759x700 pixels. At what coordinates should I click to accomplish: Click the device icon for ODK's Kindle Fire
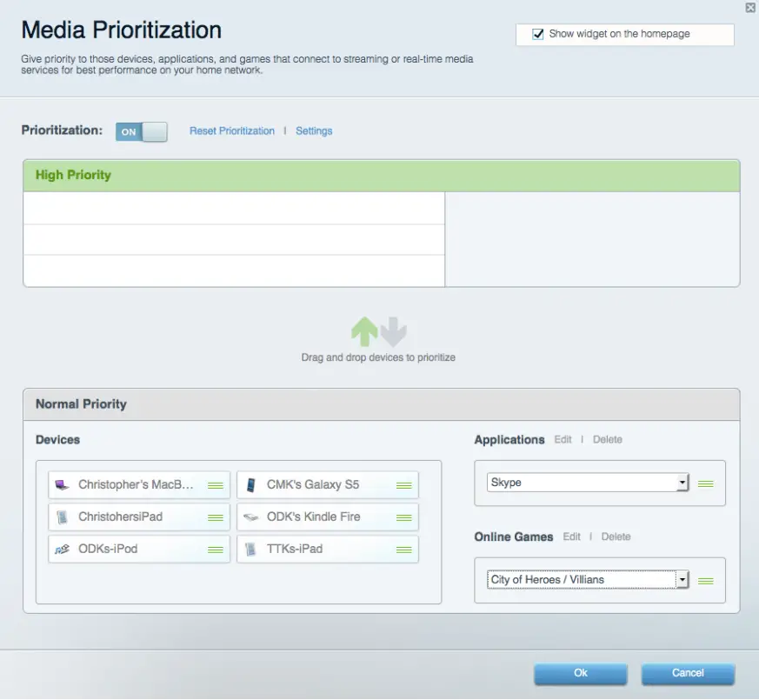click(250, 517)
